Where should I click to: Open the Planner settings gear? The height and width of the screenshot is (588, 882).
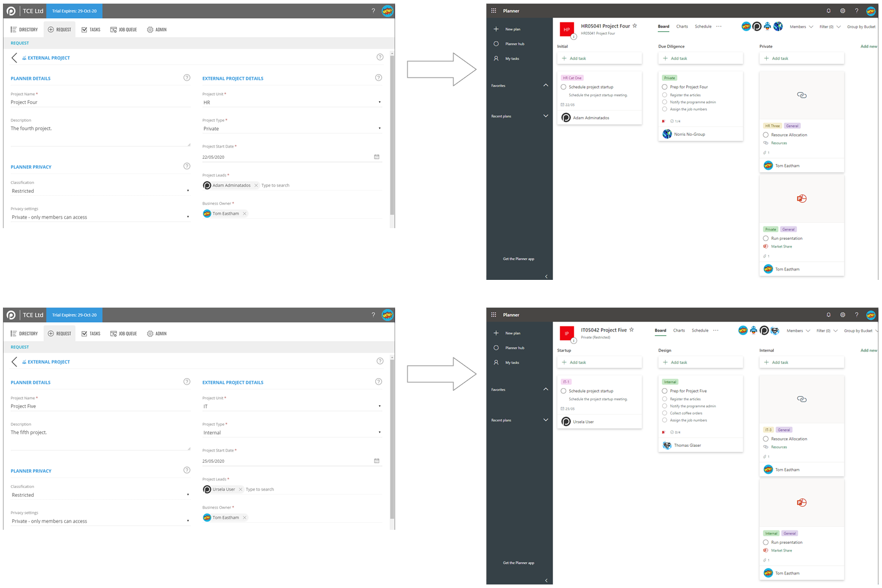click(843, 11)
